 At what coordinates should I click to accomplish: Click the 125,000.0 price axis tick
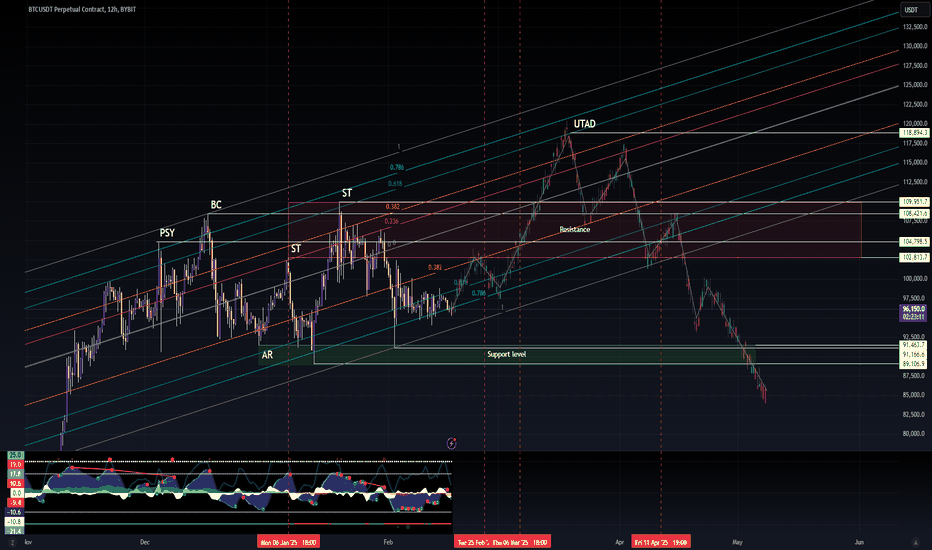click(x=915, y=84)
